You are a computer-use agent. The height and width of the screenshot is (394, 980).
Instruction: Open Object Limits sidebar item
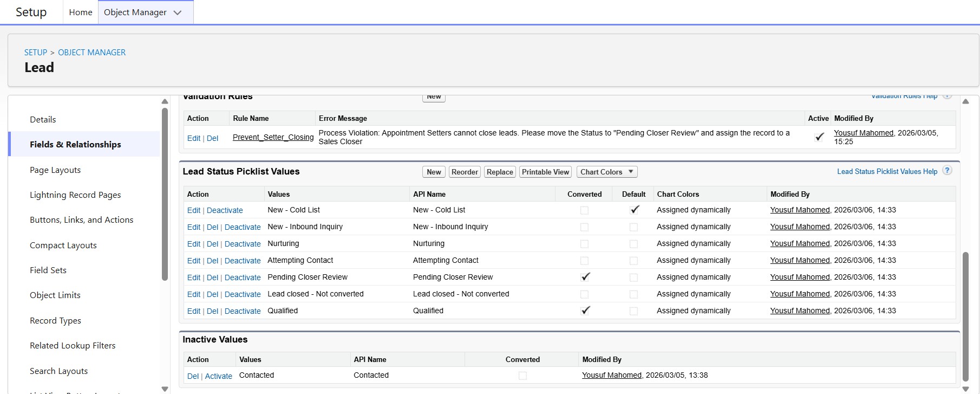[55, 295]
